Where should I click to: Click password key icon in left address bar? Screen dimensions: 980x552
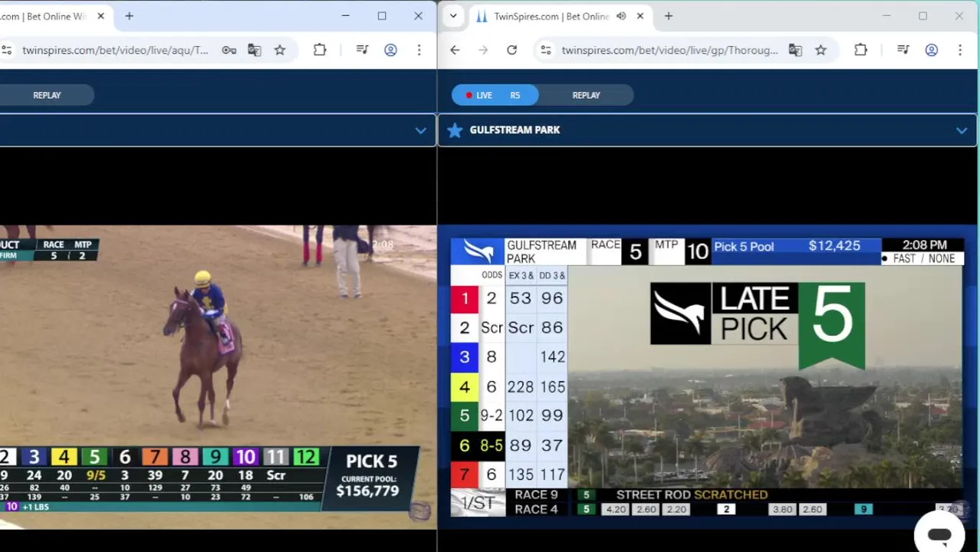click(229, 51)
